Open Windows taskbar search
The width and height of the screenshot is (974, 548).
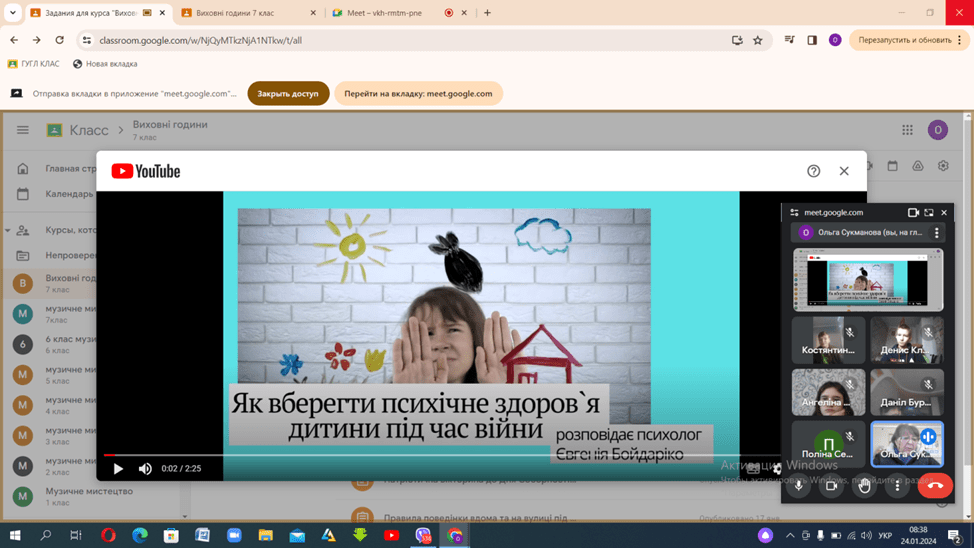point(45,535)
